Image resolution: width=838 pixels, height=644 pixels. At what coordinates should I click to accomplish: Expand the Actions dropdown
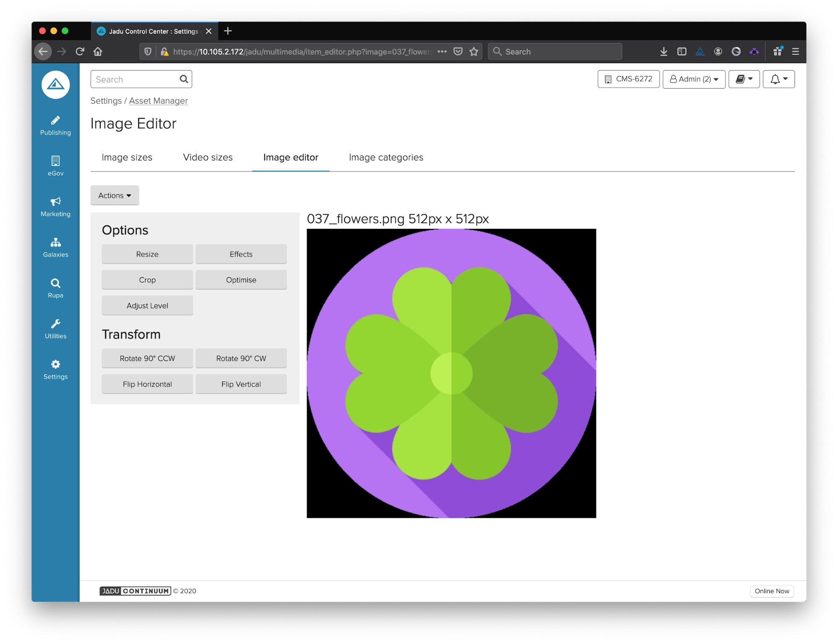coord(114,195)
